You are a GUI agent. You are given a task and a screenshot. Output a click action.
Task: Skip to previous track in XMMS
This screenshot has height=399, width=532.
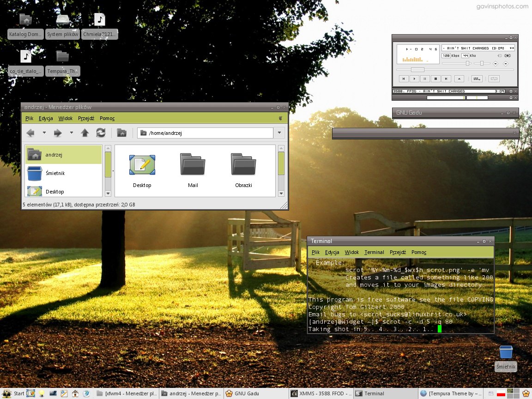click(x=404, y=79)
